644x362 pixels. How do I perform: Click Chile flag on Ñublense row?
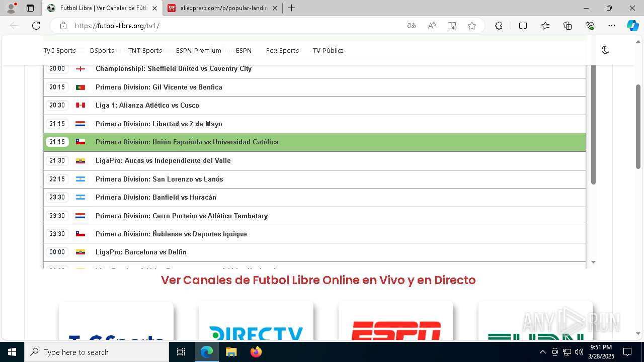tap(80, 234)
